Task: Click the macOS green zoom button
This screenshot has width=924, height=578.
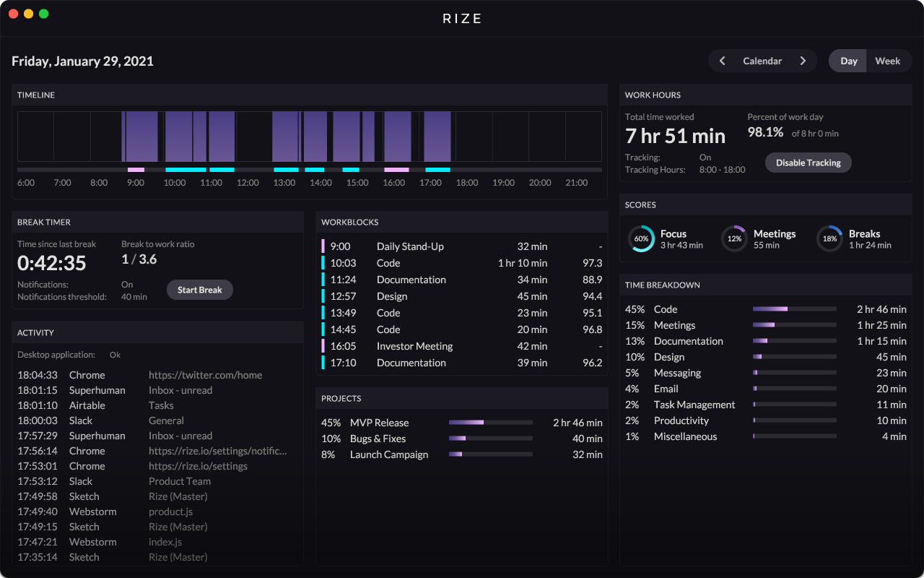Action: [43, 13]
